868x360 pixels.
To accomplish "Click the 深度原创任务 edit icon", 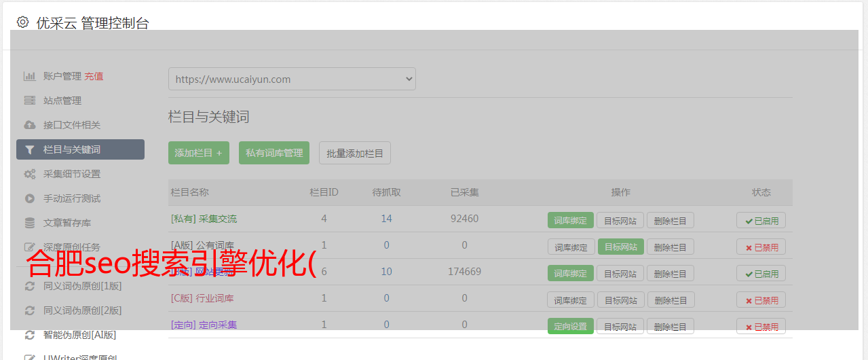I will (x=29, y=247).
